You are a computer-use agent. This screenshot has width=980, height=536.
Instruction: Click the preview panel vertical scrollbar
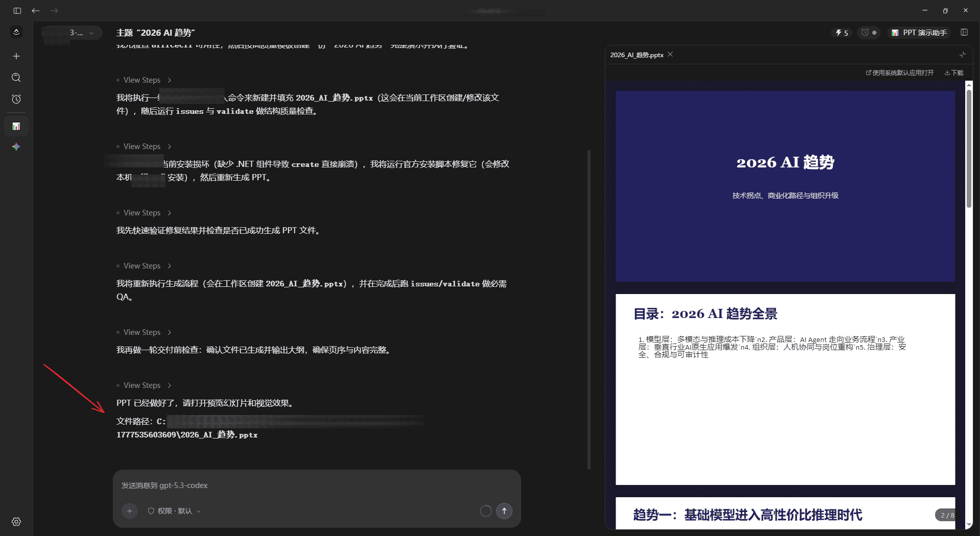[969, 148]
